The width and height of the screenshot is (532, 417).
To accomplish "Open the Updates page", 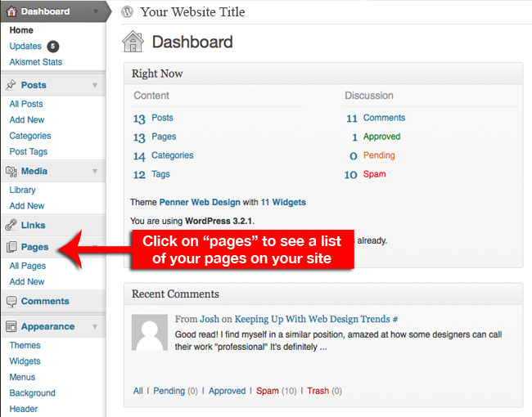I will point(25,46).
